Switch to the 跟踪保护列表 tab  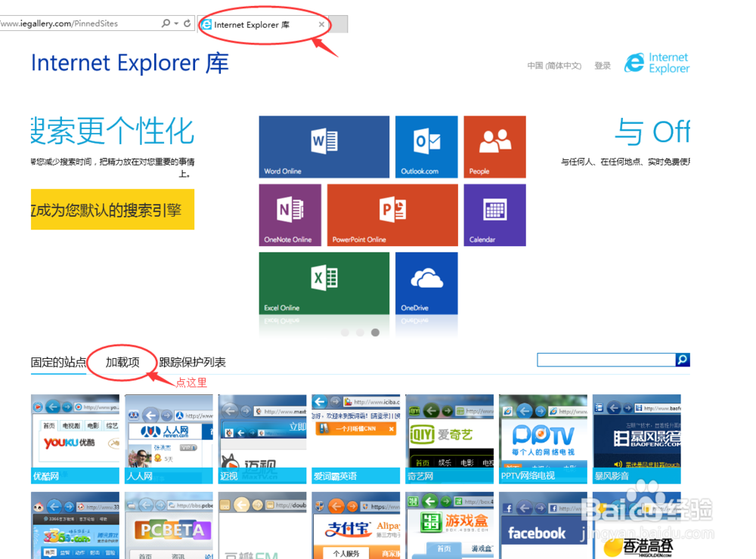tap(192, 363)
